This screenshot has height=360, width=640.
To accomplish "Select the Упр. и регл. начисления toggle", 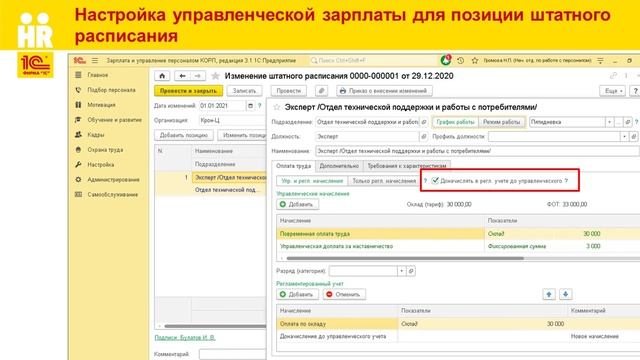I will point(312,181).
